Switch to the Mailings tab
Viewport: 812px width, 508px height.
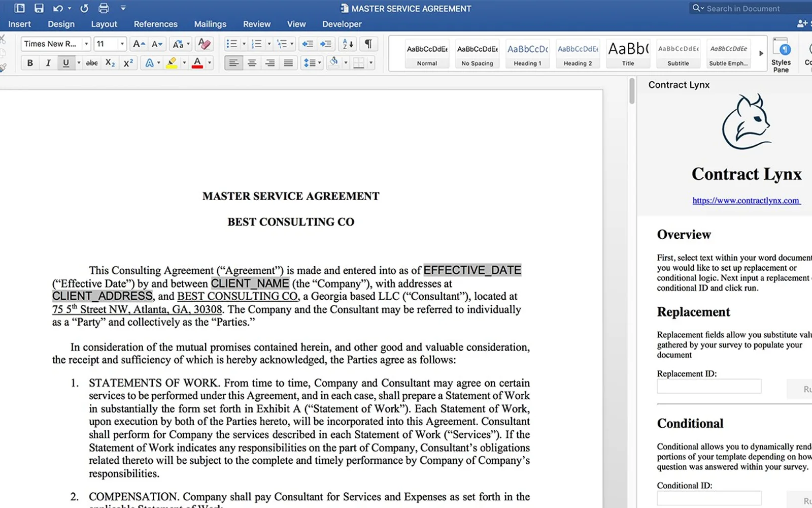tap(210, 24)
